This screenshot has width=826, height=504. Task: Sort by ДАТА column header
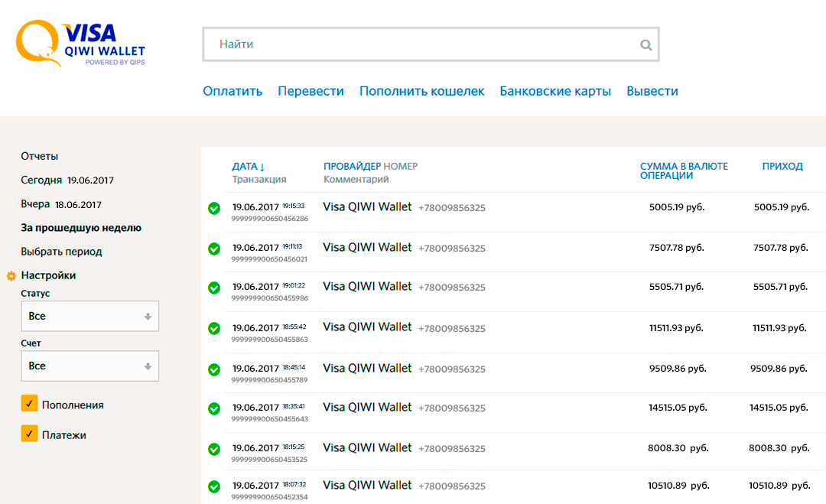[x=248, y=167]
